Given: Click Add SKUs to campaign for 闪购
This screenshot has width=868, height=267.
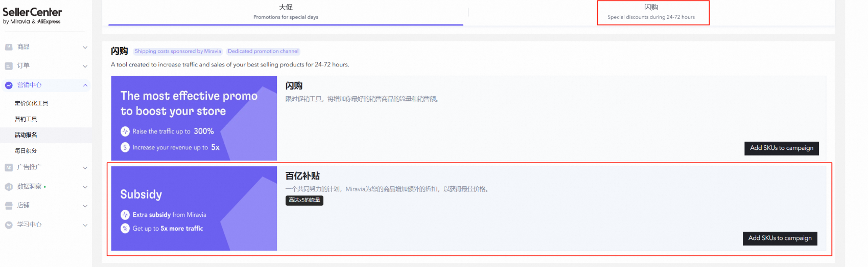Looking at the screenshot, I should tap(781, 148).
